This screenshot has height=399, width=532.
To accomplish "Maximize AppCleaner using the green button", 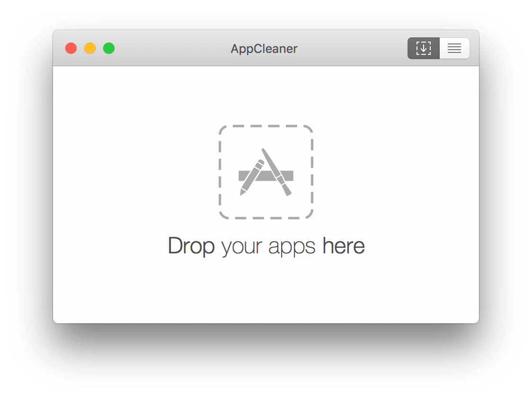I will click(x=109, y=48).
